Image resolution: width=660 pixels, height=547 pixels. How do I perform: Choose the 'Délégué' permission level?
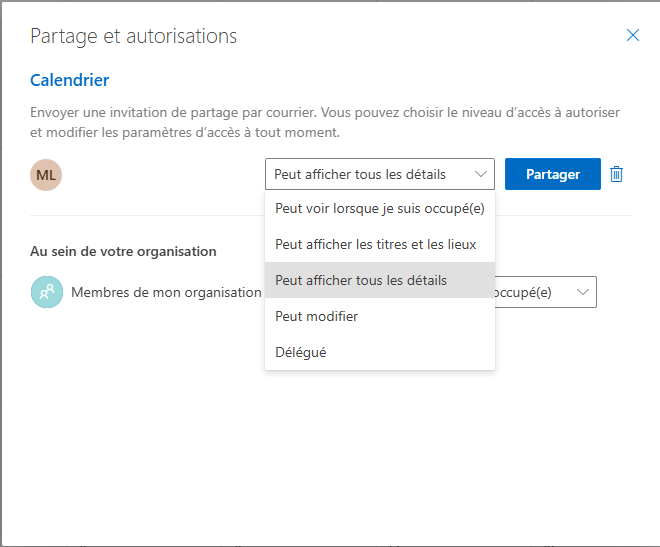pos(301,352)
